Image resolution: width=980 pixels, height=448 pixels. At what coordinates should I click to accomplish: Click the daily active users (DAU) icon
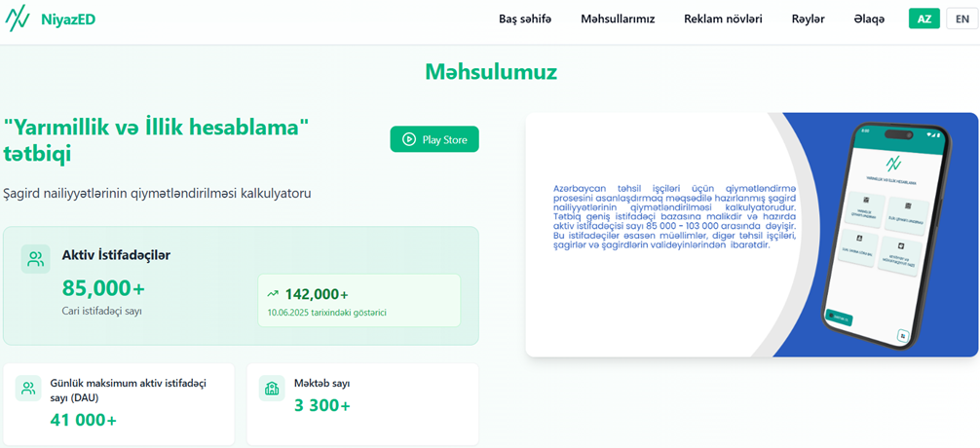pyautogui.click(x=27, y=389)
